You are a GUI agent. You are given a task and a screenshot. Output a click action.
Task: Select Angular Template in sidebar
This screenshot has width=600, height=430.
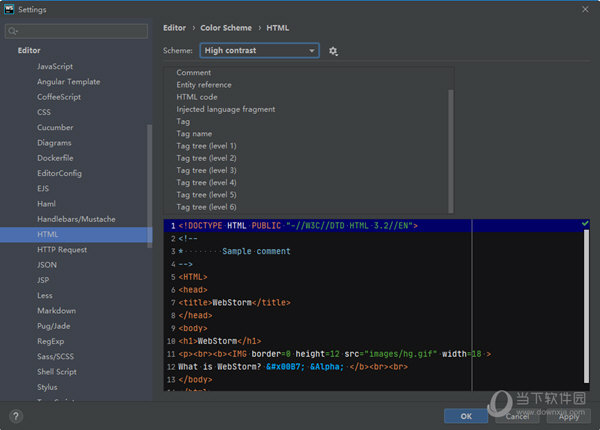[x=68, y=81]
